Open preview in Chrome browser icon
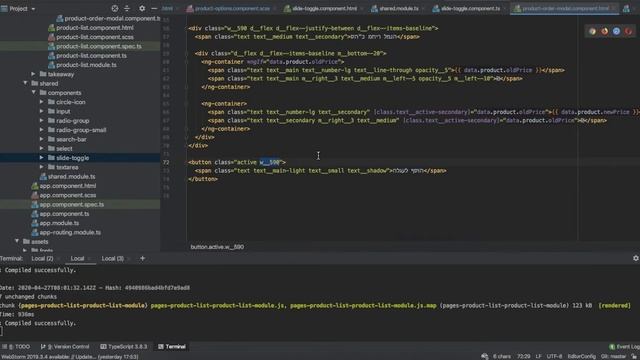Screen dimensions: 640x360 [x=592, y=31]
